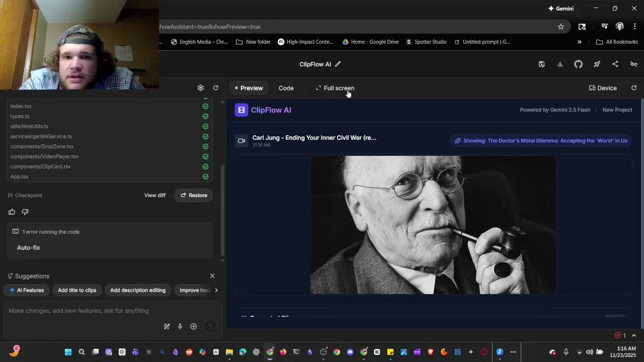Give a thumbs down on the response

(x=25, y=212)
